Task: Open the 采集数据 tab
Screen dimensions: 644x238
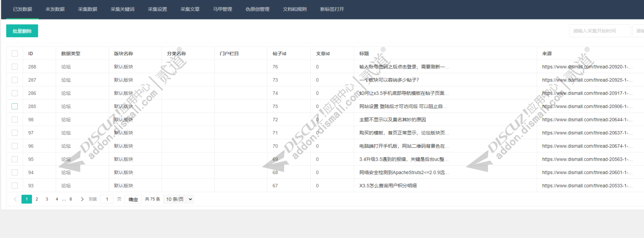Action: pyautogui.click(x=88, y=9)
